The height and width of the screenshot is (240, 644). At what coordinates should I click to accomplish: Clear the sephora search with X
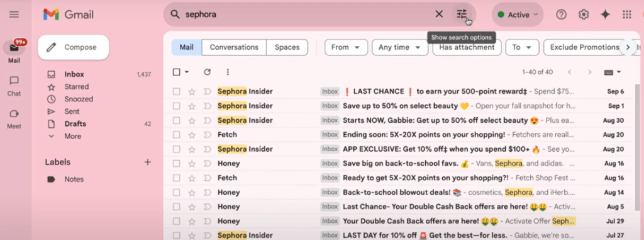tap(439, 14)
